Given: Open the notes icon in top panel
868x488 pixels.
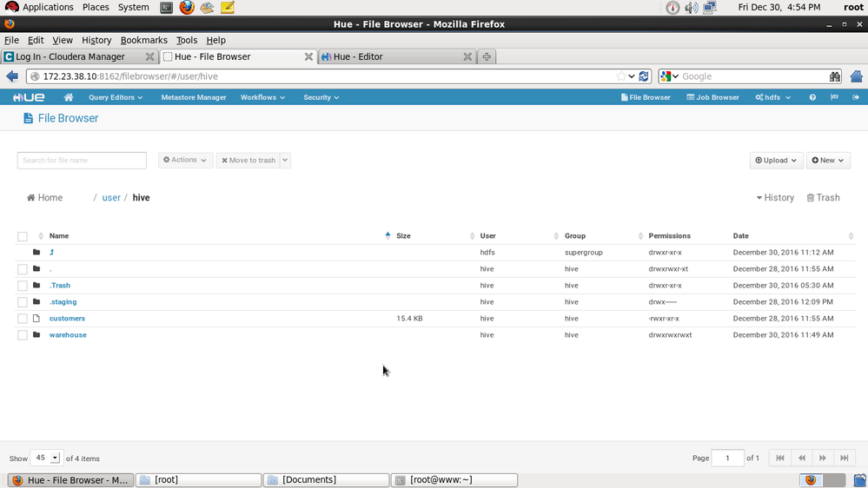Looking at the screenshot, I should tap(228, 7).
